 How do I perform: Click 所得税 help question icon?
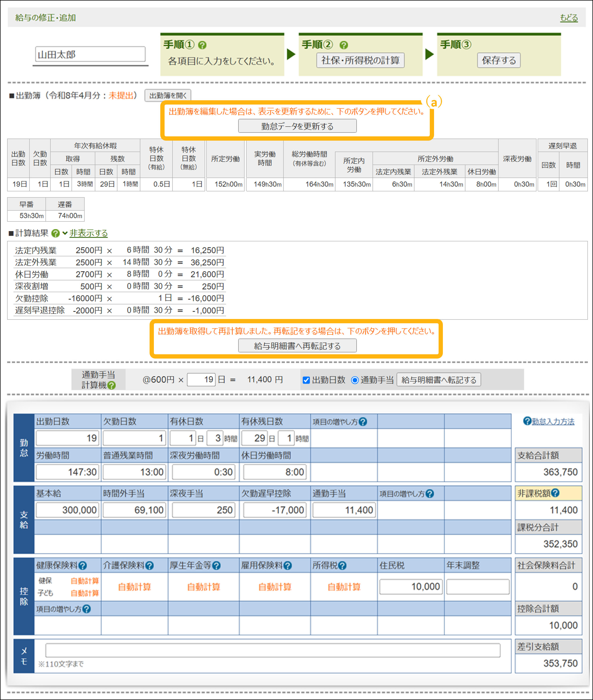click(342, 566)
